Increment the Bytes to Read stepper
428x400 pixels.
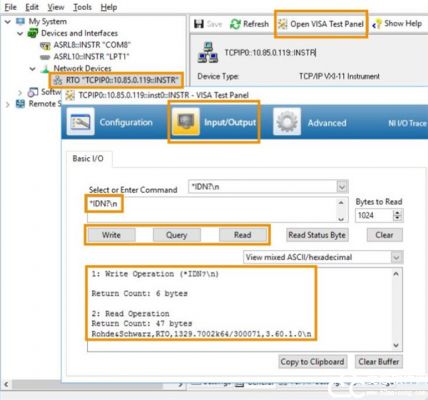[x=397, y=212]
